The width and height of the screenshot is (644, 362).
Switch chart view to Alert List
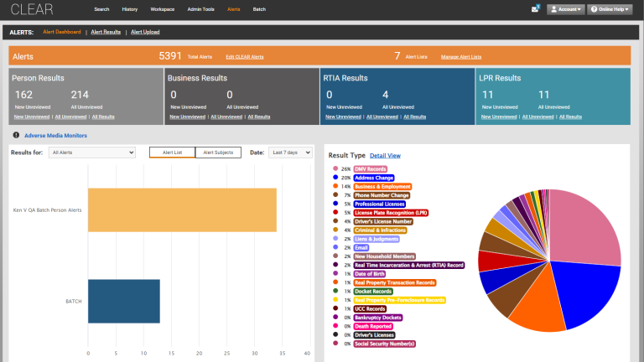[x=172, y=153]
